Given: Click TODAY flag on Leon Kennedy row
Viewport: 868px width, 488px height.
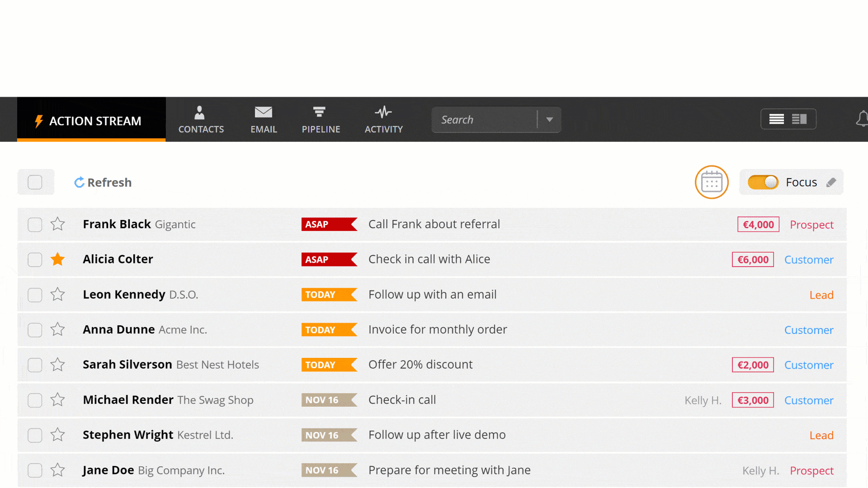Looking at the screenshot, I should pos(329,295).
